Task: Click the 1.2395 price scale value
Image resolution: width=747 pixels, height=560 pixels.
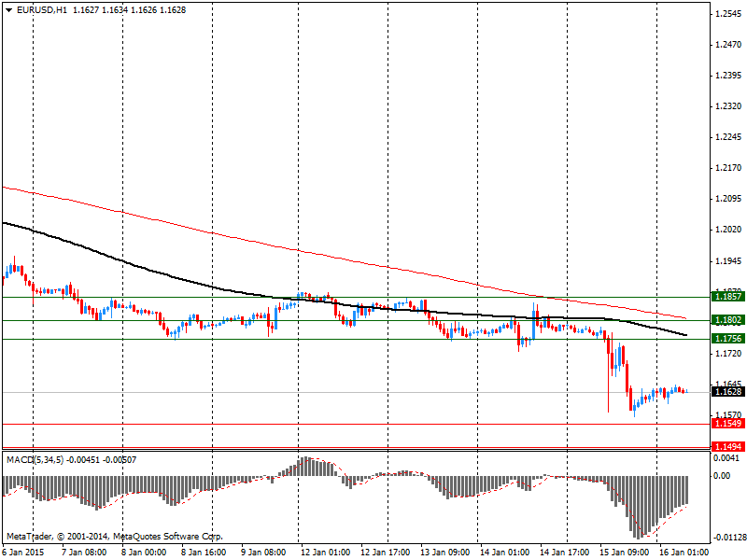Action: (728, 76)
